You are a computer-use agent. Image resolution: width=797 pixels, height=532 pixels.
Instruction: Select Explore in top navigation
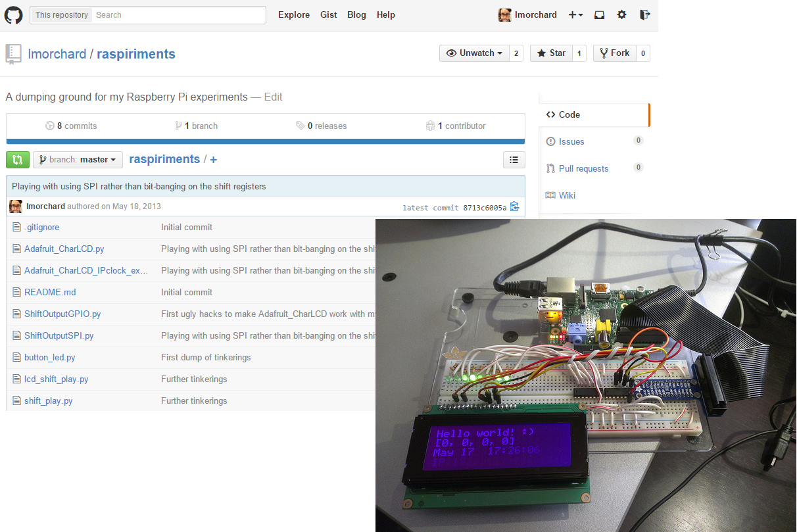tap(293, 15)
